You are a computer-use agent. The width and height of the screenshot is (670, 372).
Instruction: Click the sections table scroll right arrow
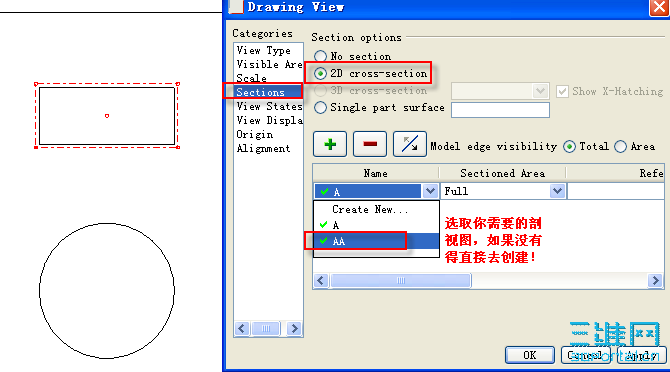pos(655,281)
